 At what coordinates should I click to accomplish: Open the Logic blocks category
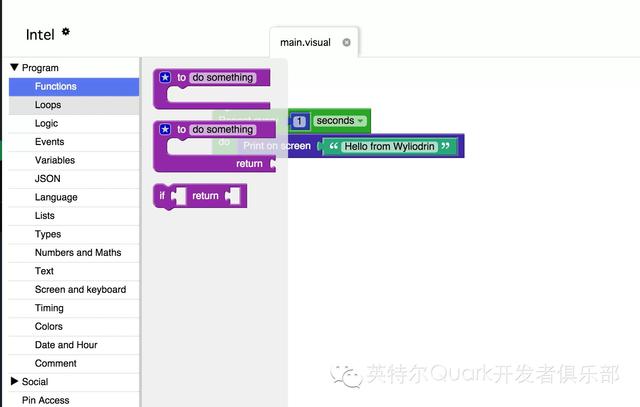coord(74,123)
